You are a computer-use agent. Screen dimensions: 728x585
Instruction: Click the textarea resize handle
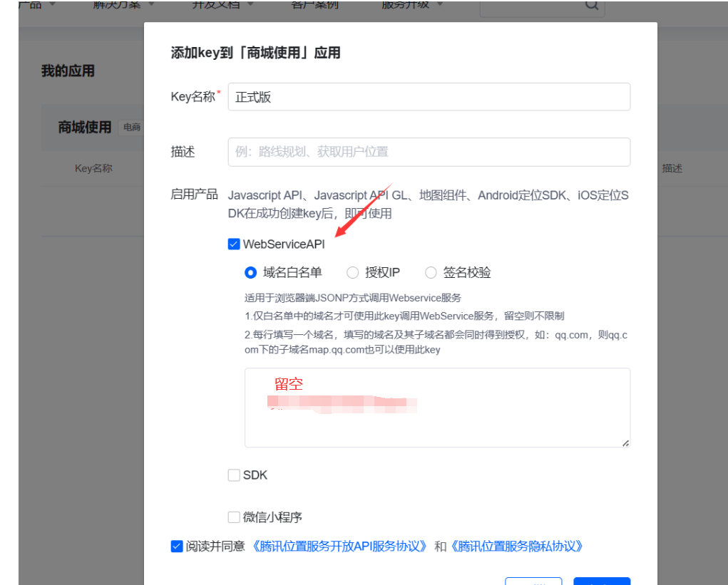[x=625, y=442]
